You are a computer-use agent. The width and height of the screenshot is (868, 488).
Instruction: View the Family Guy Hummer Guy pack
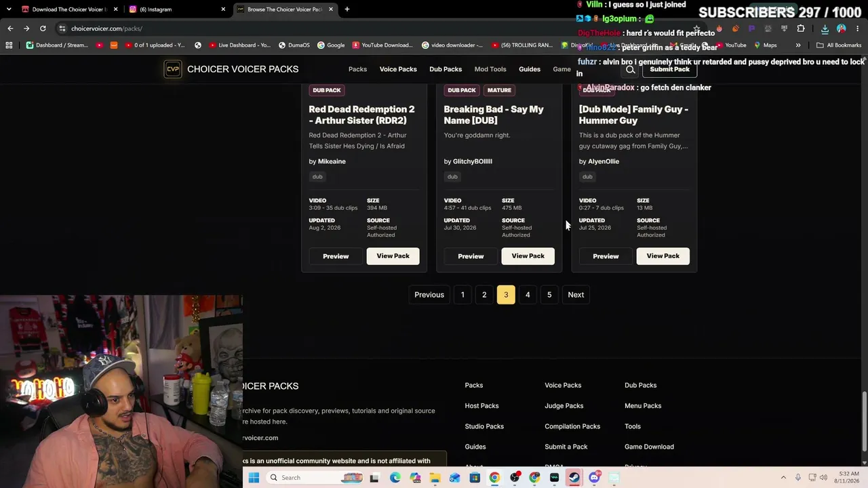663,256
